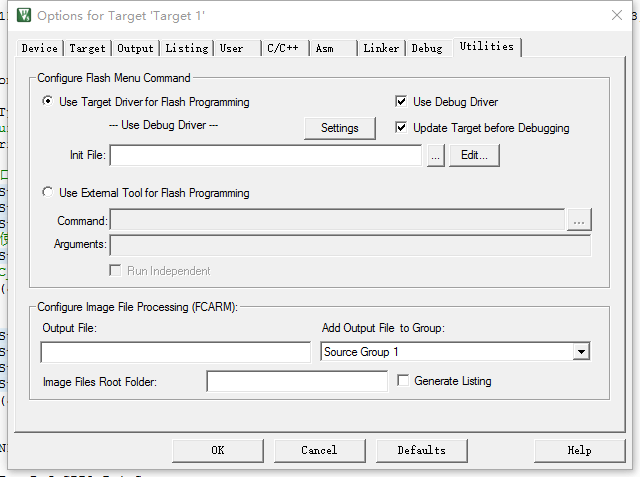Click the Init File text field
Image resolution: width=640 pixels, height=477 pixels.
click(x=265, y=156)
